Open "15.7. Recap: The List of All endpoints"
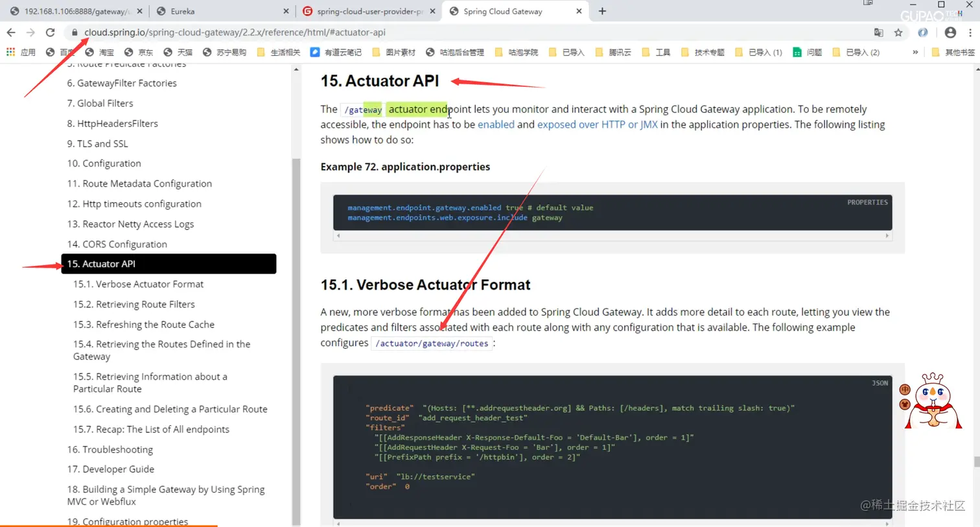Image resolution: width=980 pixels, height=527 pixels. pyautogui.click(x=151, y=429)
